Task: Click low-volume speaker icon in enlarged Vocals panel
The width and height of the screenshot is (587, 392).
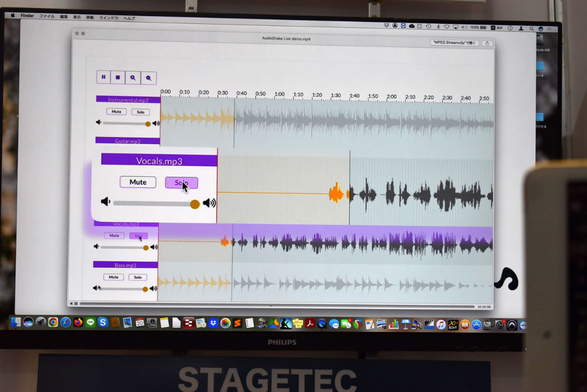Action: (x=105, y=201)
